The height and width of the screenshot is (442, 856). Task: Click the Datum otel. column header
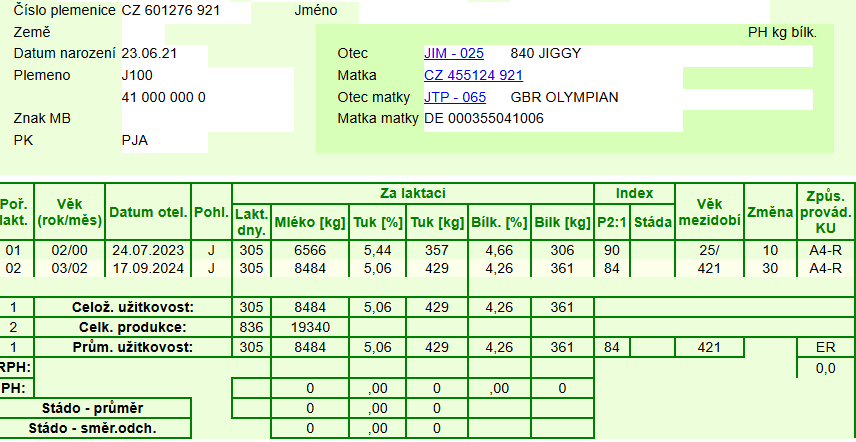coord(148,212)
